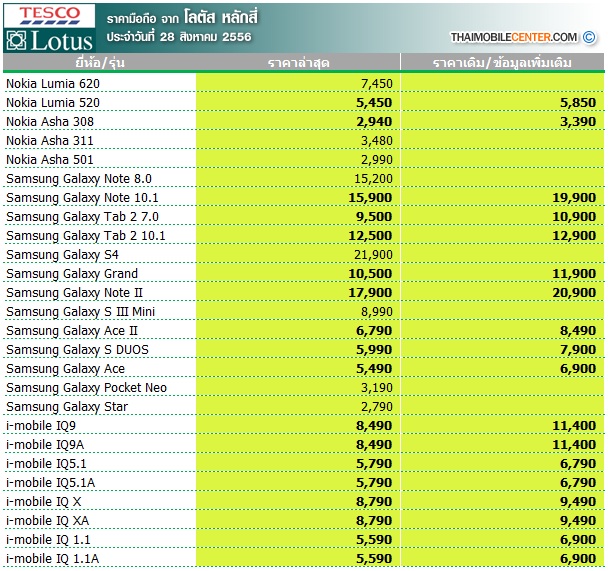Image resolution: width=608 pixels, height=571 pixels.
Task: Click i-mobile IQ5.1 latest price 5,790
Action: 374,464
